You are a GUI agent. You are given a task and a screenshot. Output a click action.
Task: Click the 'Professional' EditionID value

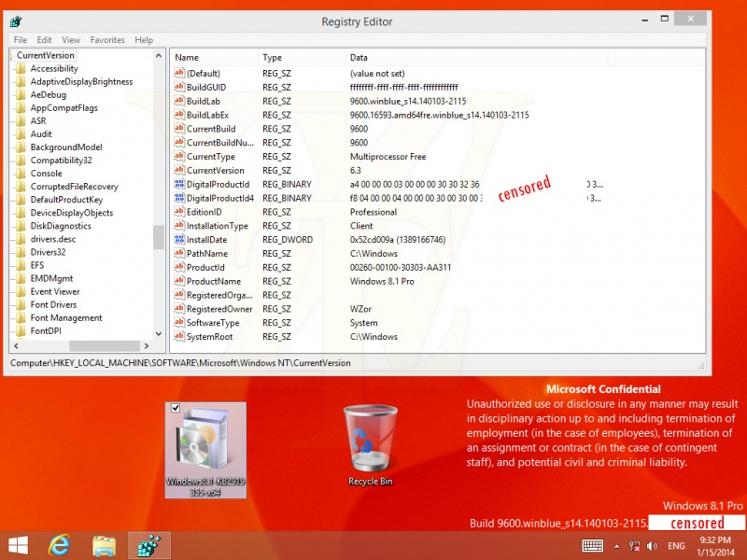(373, 213)
